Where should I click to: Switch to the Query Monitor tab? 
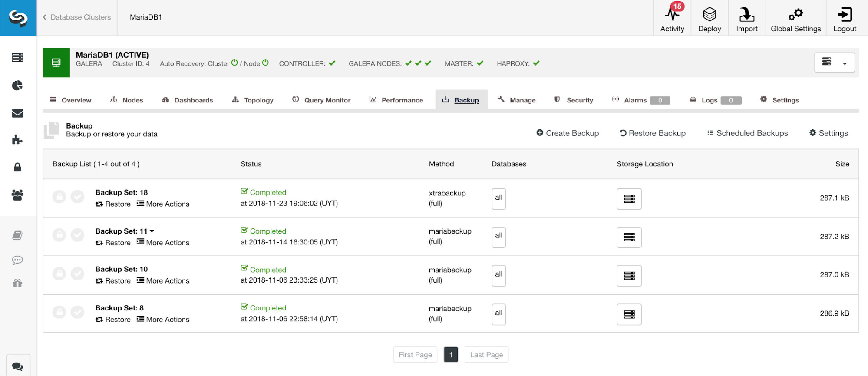321,100
